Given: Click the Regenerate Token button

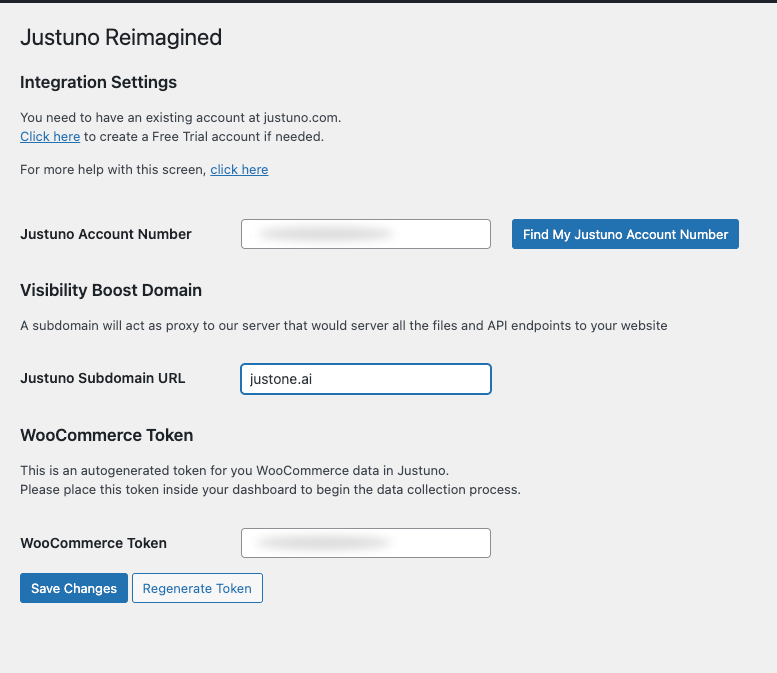Looking at the screenshot, I should 197,588.
